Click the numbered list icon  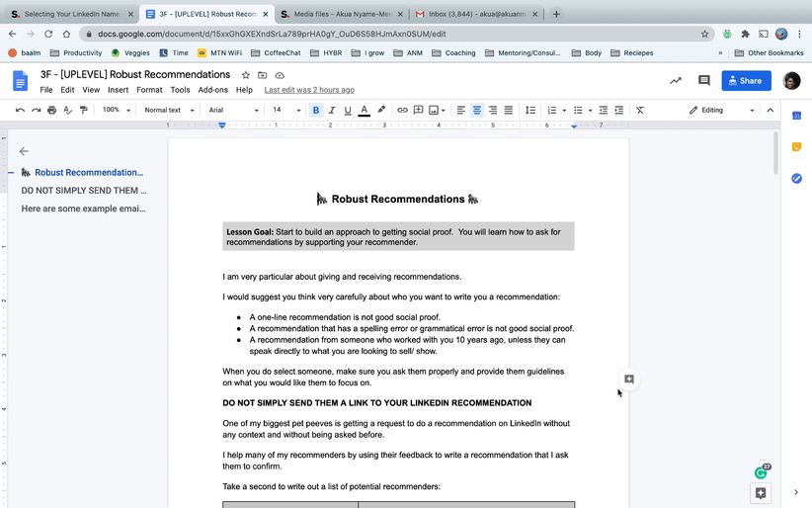coord(552,110)
